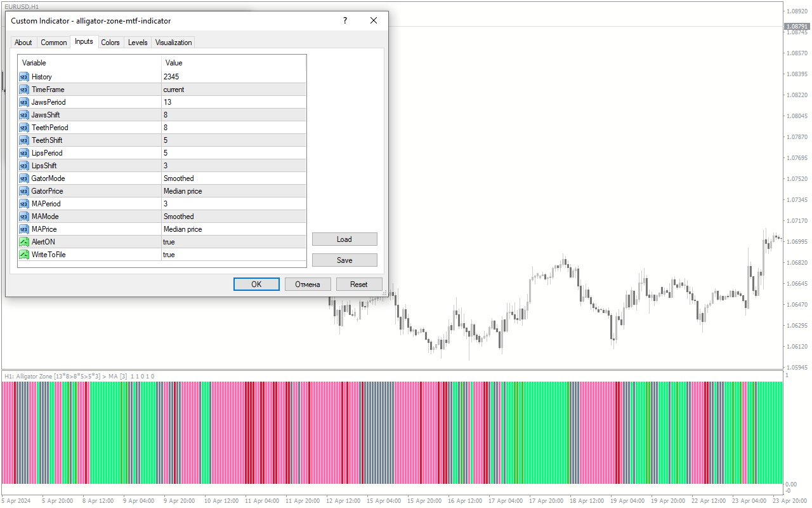Click the Alligator Zone indicator label
Screen dimensions: 812x508
pos(79,376)
